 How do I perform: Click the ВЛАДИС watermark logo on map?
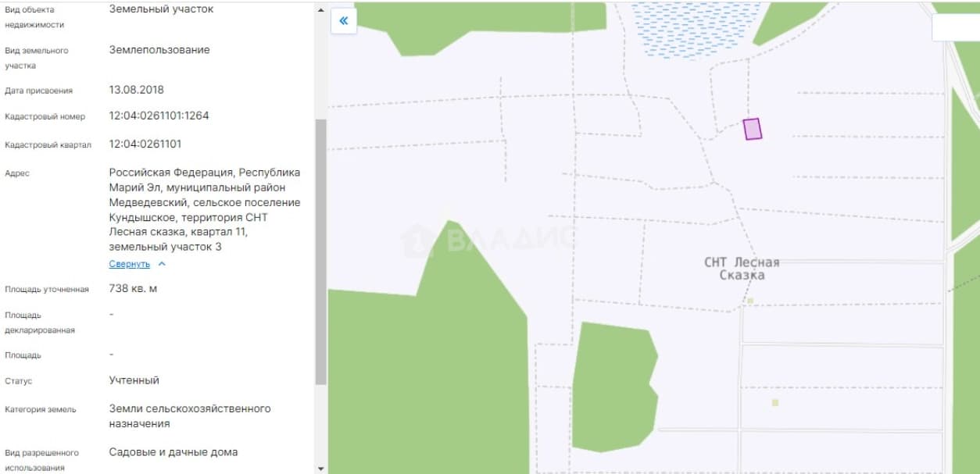tap(486, 239)
